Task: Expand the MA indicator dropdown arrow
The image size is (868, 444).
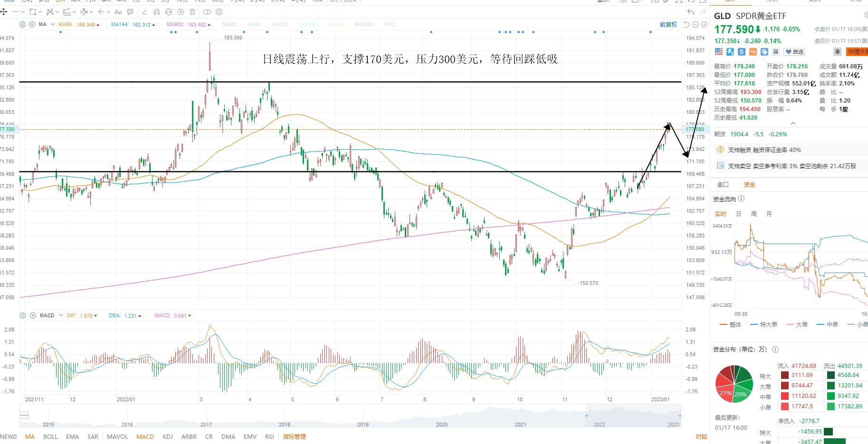Action: pos(52,24)
